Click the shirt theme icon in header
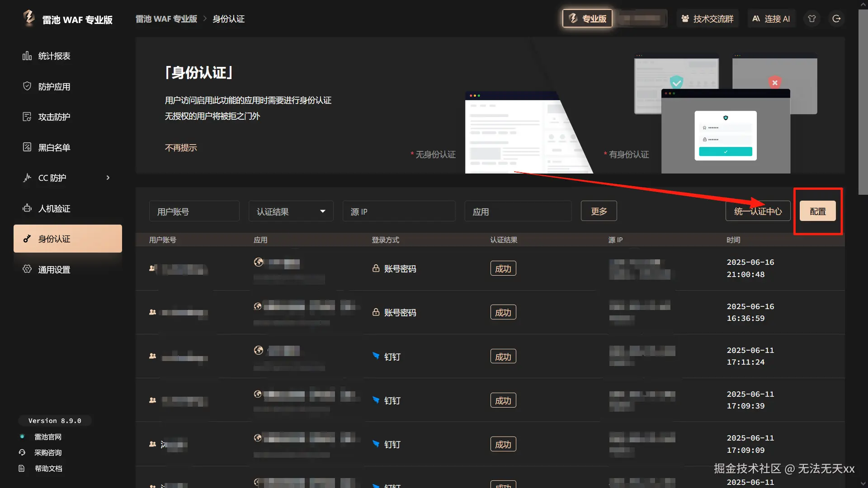 click(x=812, y=19)
